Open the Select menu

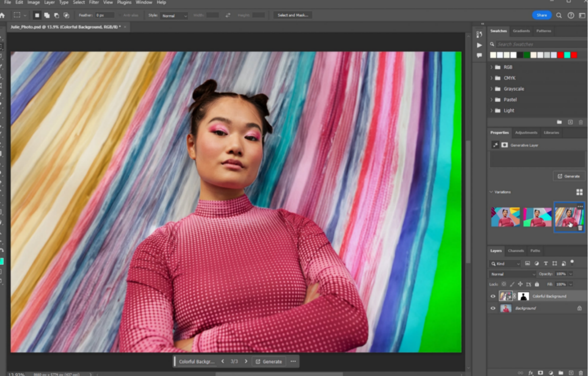coord(79,2)
